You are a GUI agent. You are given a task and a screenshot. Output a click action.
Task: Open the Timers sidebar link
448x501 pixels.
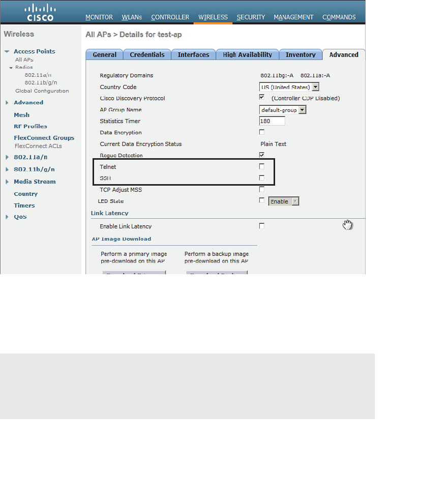(x=24, y=205)
